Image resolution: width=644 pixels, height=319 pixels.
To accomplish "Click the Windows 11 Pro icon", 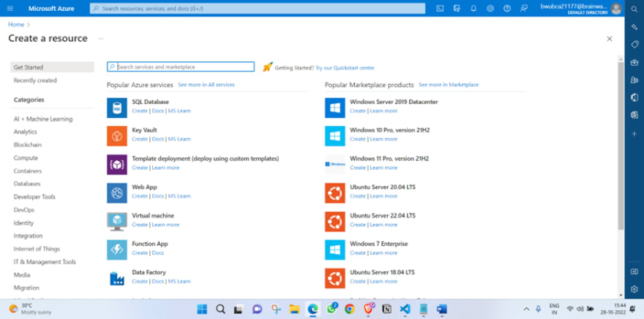I will (335, 165).
